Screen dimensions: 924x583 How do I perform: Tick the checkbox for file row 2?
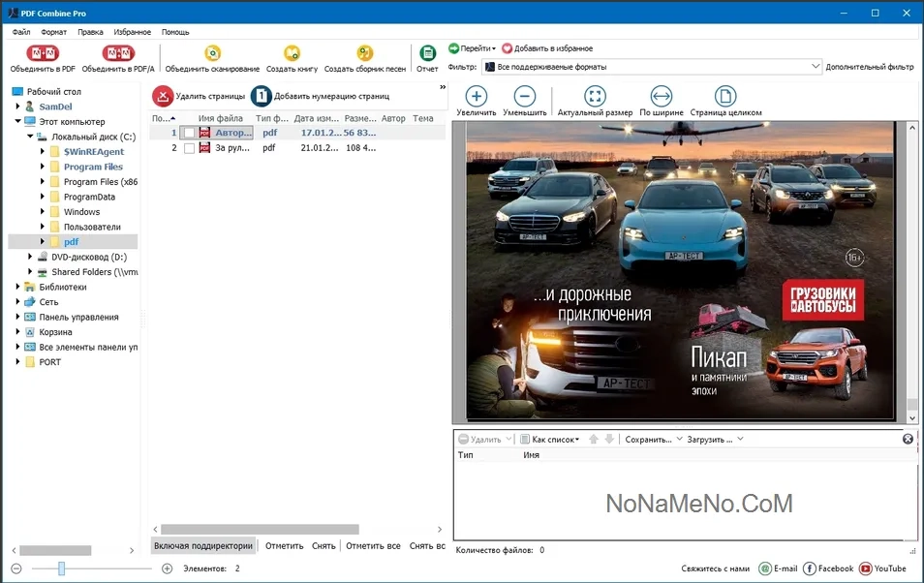tap(190, 148)
